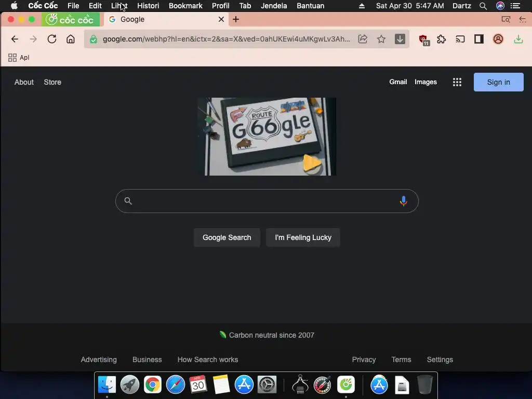This screenshot has height=399, width=532.
Task: Open the Bantuan menu
Action: click(311, 6)
